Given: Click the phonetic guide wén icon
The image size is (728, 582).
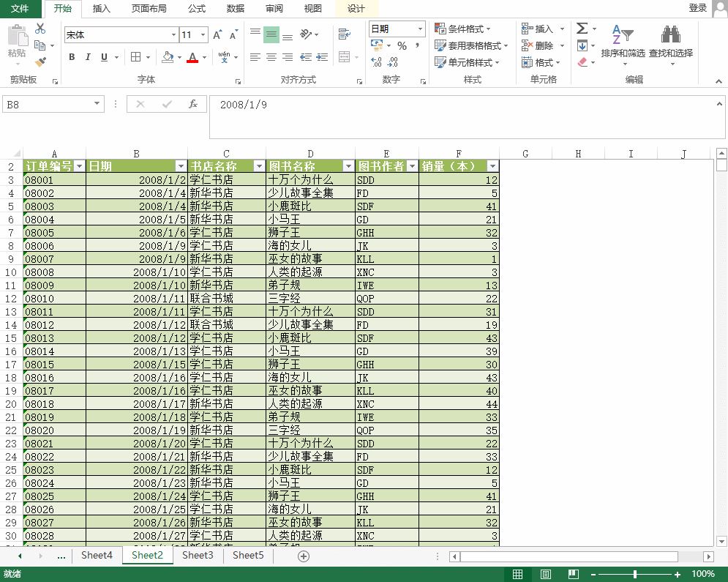Looking at the screenshot, I should tap(224, 56).
